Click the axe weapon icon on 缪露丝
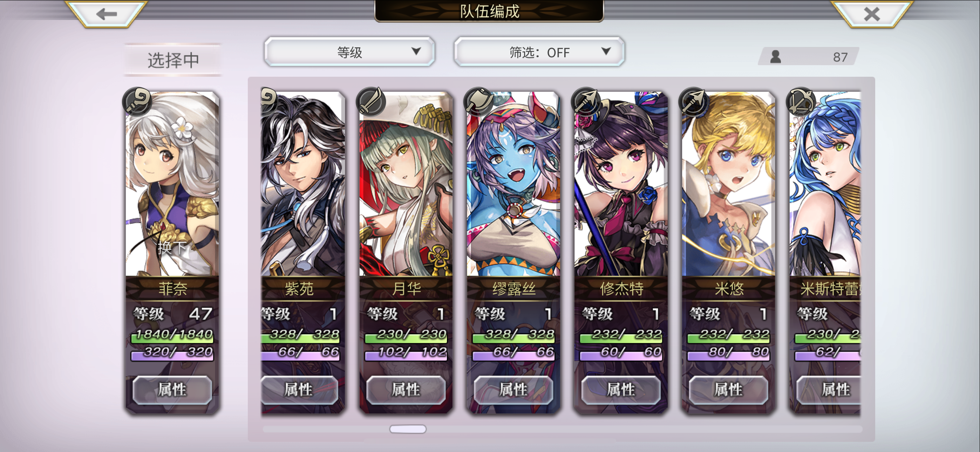 coord(478,101)
